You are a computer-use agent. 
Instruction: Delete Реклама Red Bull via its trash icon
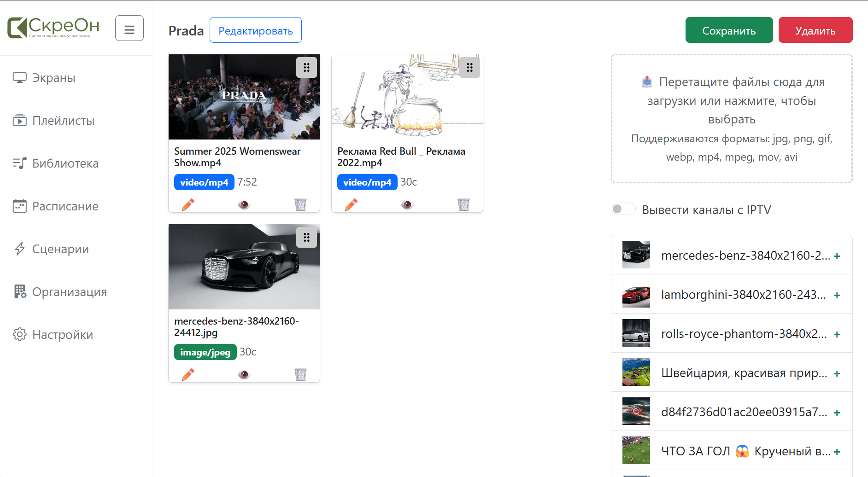[x=463, y=204]
